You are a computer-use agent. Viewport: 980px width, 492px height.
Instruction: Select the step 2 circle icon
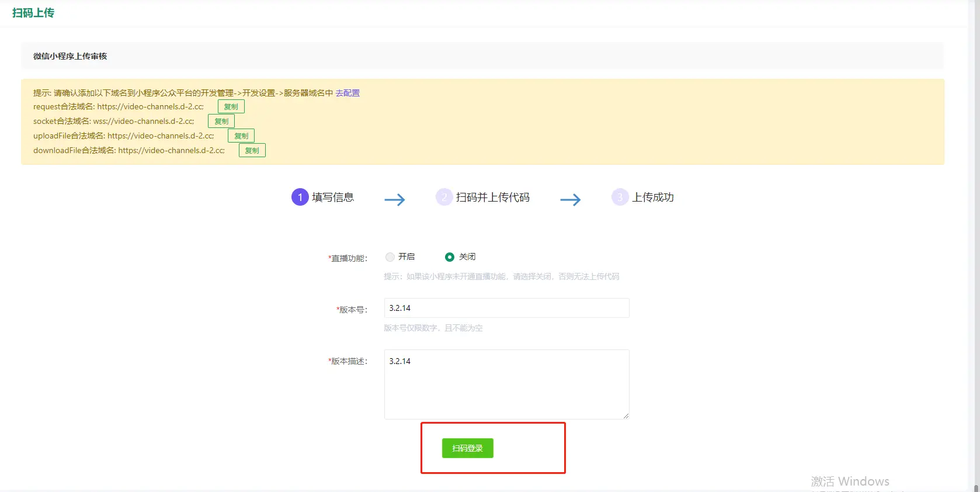click(444, 198)
